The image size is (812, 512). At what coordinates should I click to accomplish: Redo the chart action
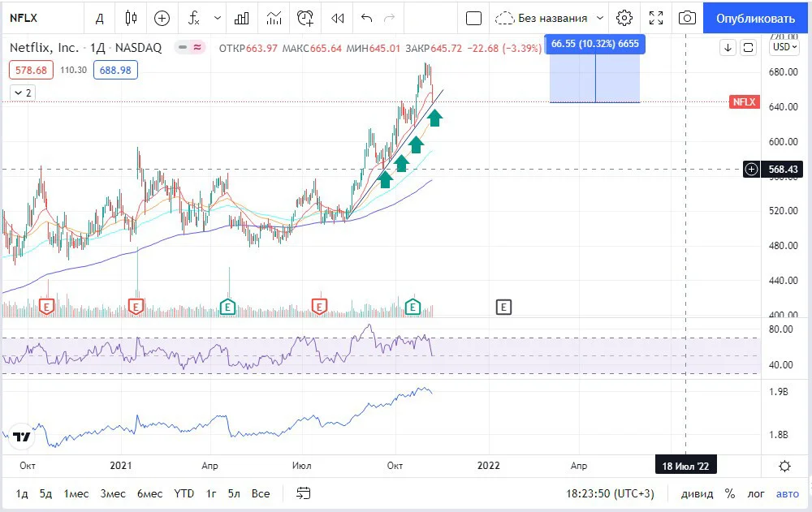tap(389, 19)
